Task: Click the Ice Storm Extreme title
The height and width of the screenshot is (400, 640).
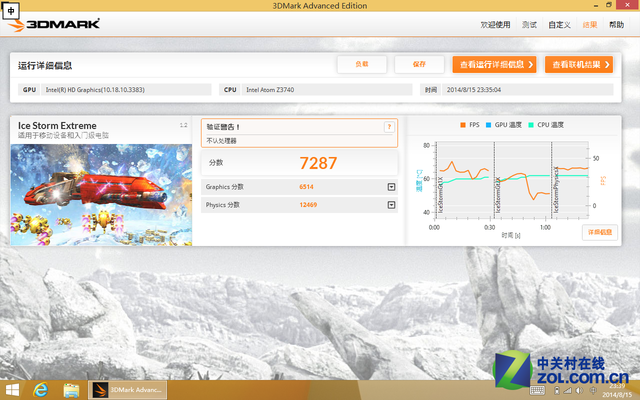Action: coord(57,126)
